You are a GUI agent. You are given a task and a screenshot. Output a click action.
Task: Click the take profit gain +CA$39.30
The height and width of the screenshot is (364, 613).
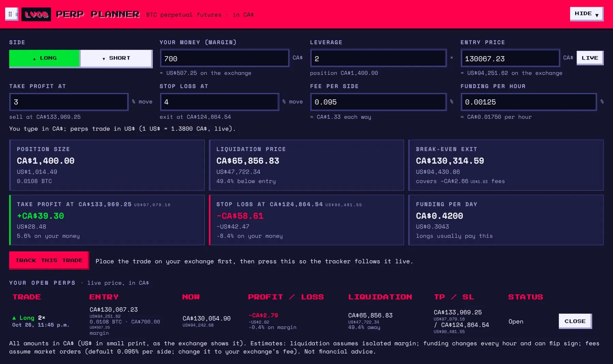41,216
